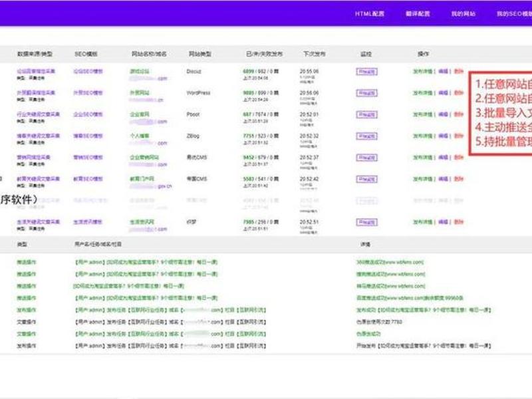Open 发布详情 for the Discuz site
Viewport: 532px width, 399px height.
[x=422, y=72]
